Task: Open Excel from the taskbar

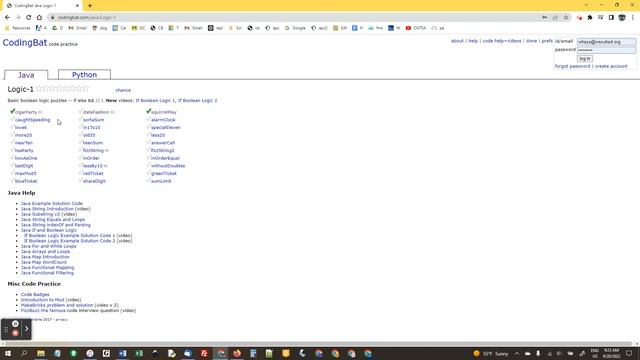Action: tap(139, 353)
